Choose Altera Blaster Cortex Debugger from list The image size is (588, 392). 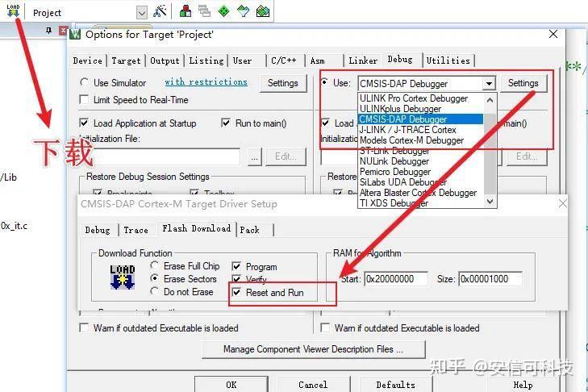pos(420,193)
